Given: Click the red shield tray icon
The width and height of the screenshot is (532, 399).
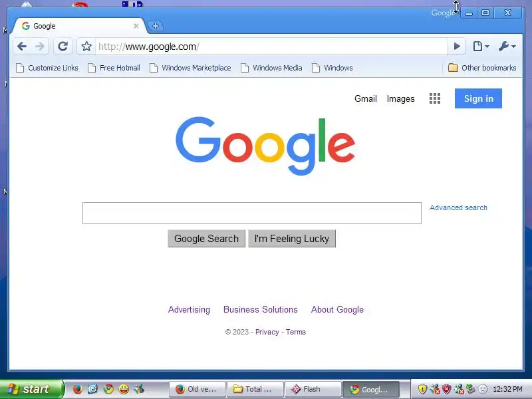Looking at the screenshot, I should [446, 389].
